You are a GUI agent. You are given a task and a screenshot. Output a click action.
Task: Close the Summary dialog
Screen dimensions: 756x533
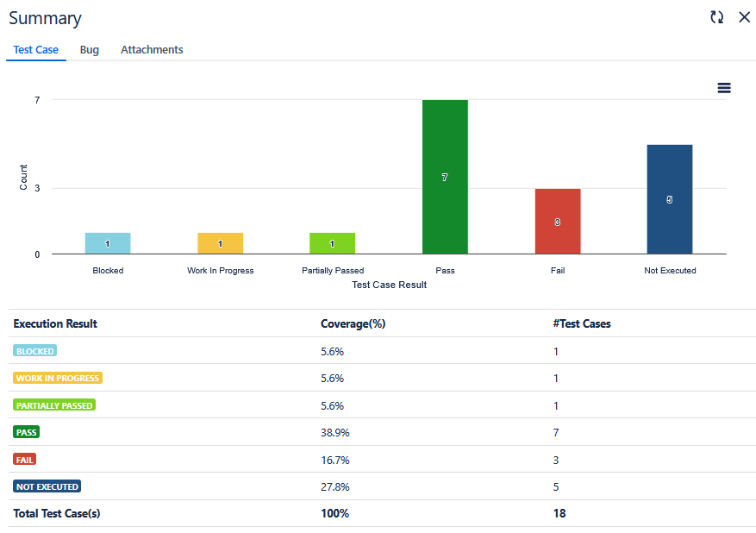(x=744, y=16)
